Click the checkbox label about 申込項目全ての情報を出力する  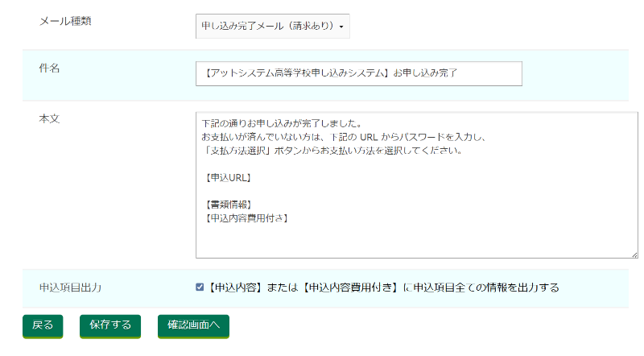coord(383,287)
